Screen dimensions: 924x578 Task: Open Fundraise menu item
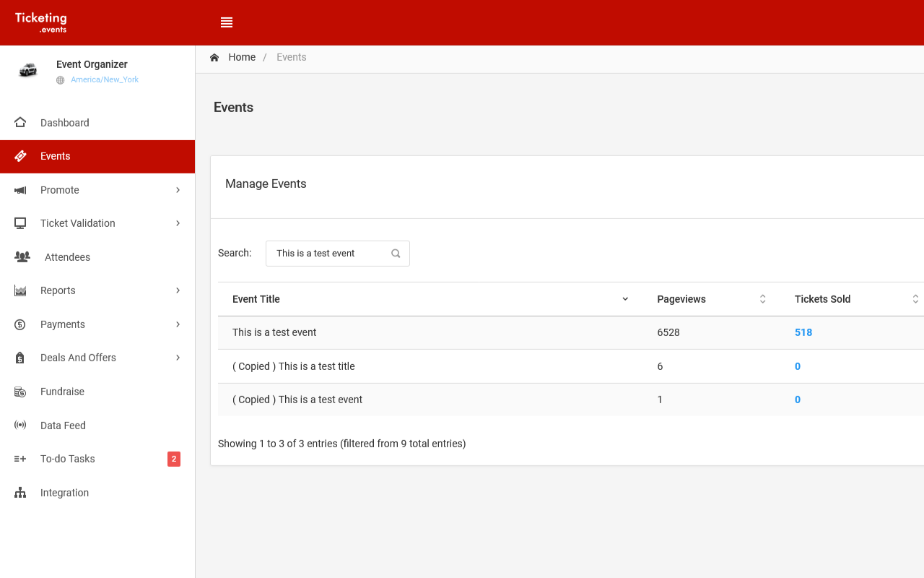click(x=97, y=392)
